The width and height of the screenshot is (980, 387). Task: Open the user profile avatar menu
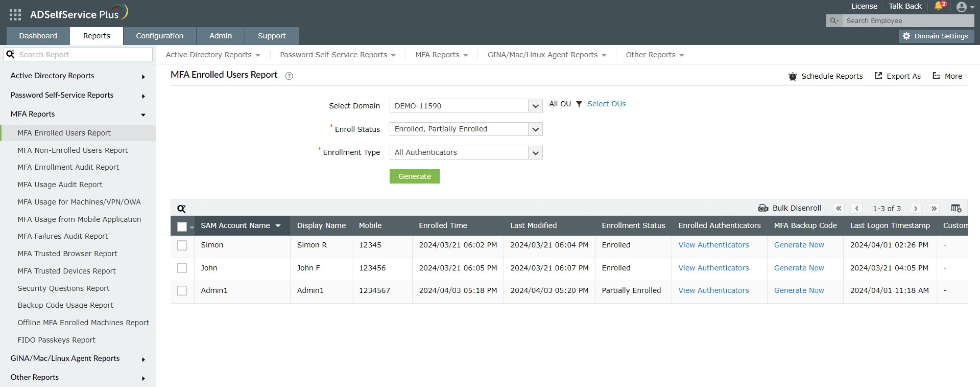click(x=962, y=7)
